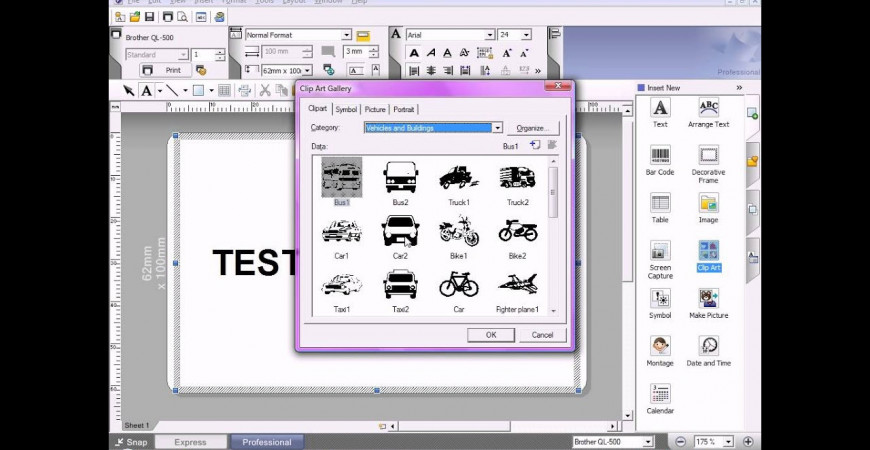
Task: Open Print Preview with the magnifier icon
Action: click(x=182, y=17)
